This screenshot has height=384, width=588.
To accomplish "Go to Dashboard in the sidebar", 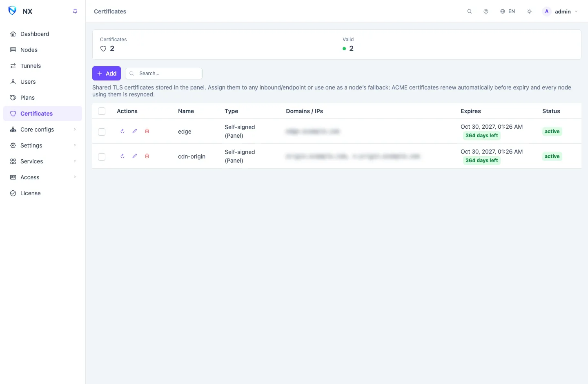I will [x=42, y=34].
